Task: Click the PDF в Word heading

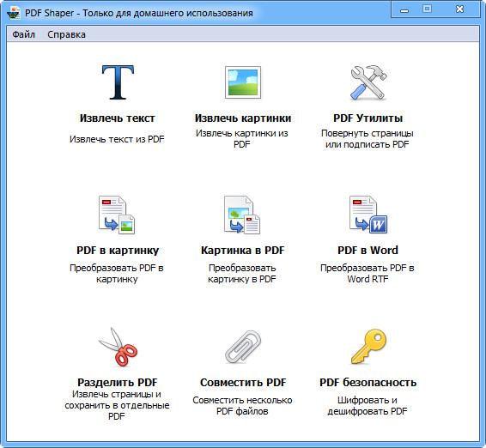Action: click(368, 251)
